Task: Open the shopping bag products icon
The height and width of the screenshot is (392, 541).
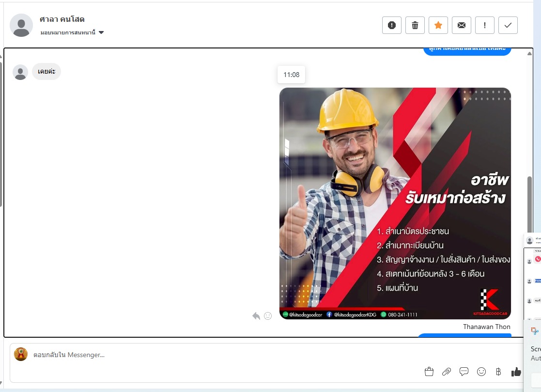Action: coord(429,372)
